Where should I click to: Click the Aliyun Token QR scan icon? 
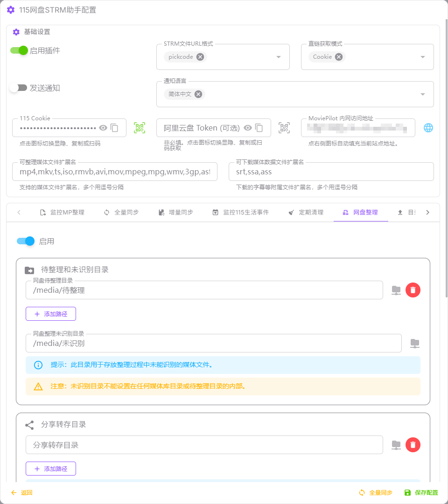click(284, 128)
